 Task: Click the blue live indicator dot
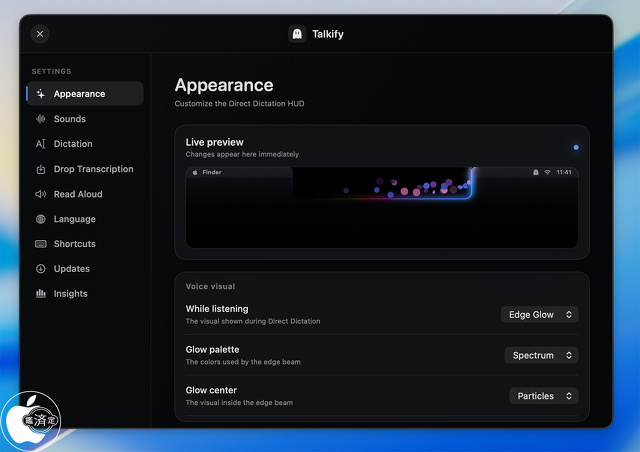(x=576, y=147)
